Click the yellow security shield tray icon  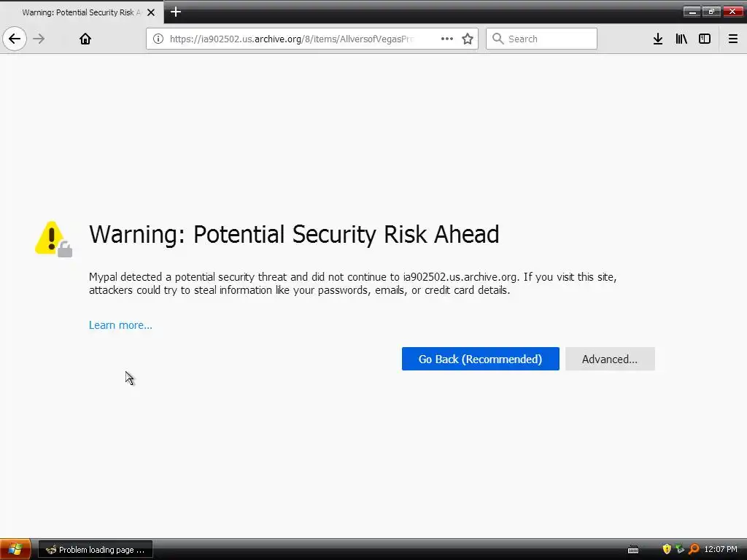[667, 549]
